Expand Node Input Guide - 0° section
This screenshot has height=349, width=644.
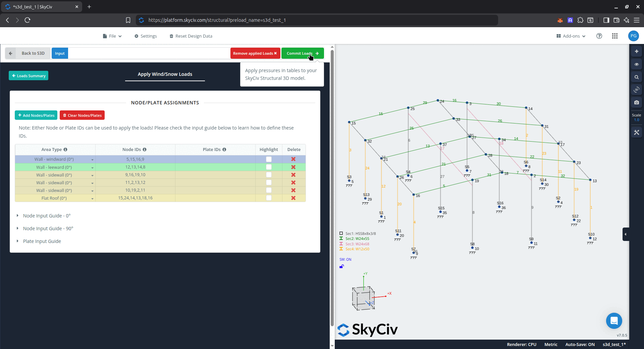coord(47,216)
